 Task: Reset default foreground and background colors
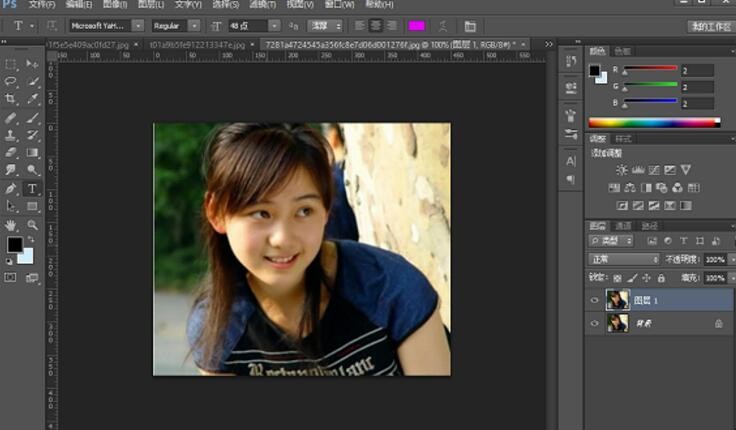coord(9,261)
